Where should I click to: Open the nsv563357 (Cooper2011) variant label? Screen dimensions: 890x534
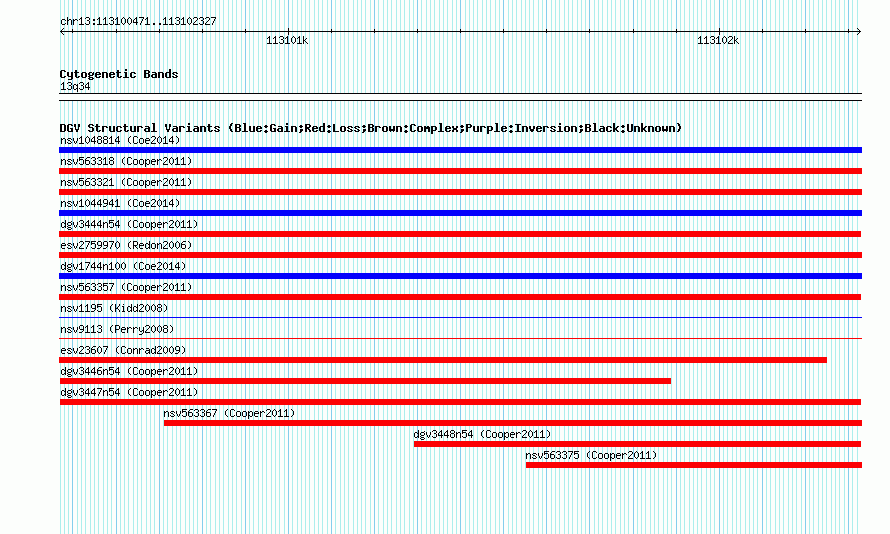[126, 287]
